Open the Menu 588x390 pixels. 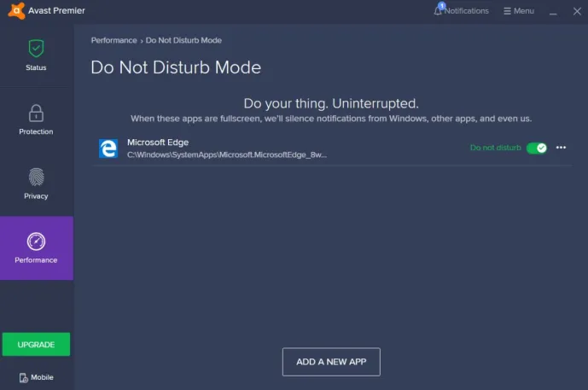519,11
